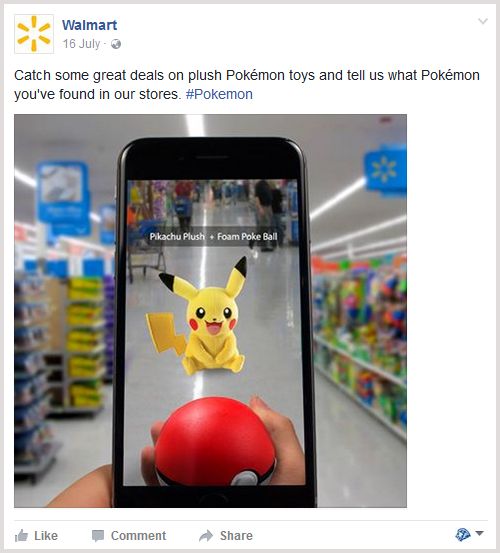Image resolution: width=500 pixels, height=553 pixels.
Task: Click the blue Walmart spark sign in photo
Action: click(385, 170)
